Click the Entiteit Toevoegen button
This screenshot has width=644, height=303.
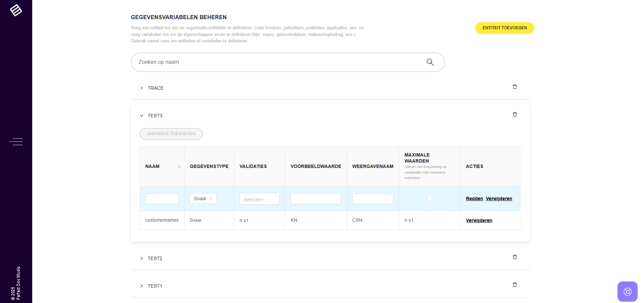pyautogui.click(x=504, y=28)
